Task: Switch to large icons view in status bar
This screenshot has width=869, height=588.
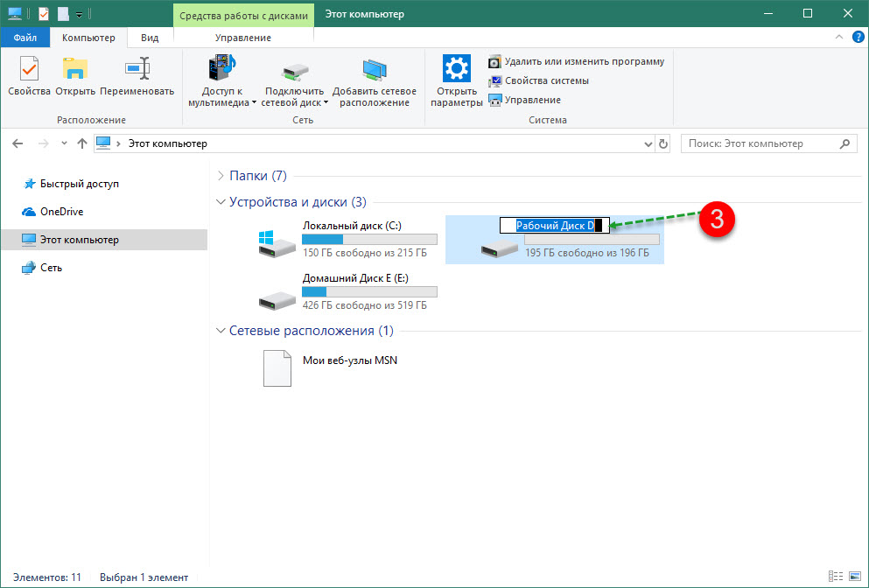Action: [855, 577]
